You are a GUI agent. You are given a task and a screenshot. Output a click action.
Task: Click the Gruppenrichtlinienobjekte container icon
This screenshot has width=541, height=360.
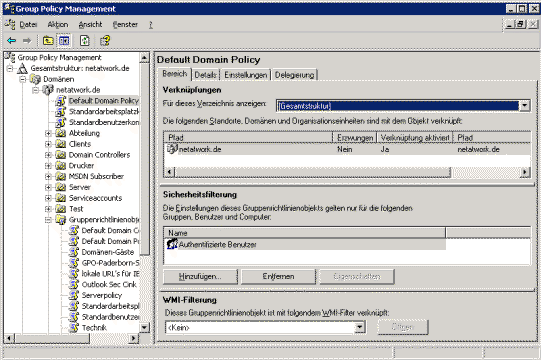click(61, 220)
